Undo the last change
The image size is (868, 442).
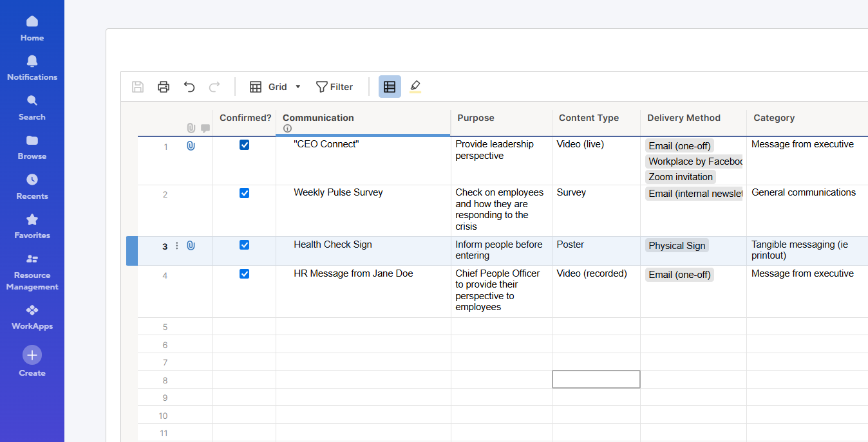click(x=189, y=86)
